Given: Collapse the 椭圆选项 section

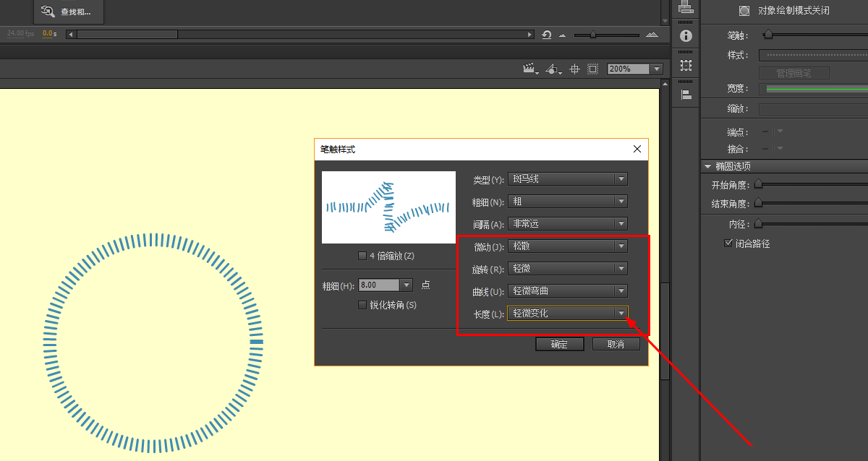Looking at the screenshot, I should coord(707,166).
